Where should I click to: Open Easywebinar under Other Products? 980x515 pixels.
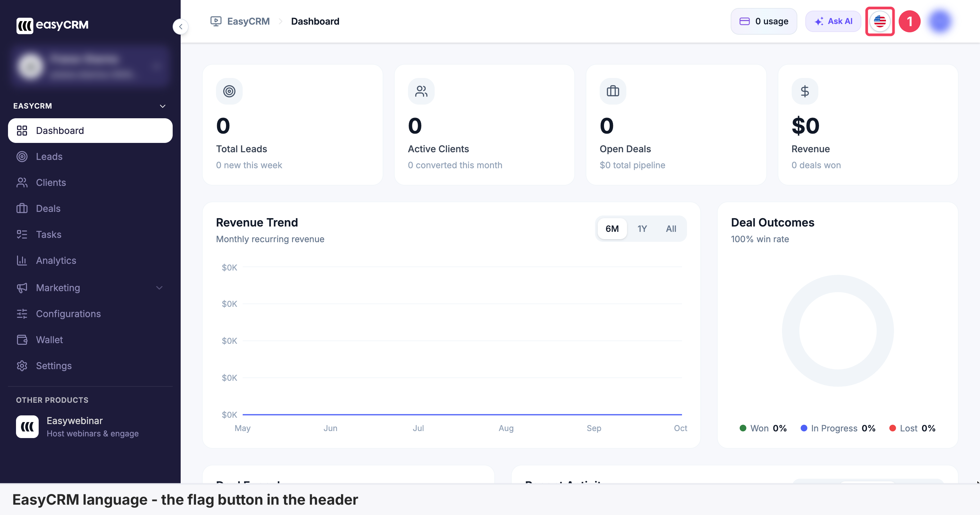(90, 426)
